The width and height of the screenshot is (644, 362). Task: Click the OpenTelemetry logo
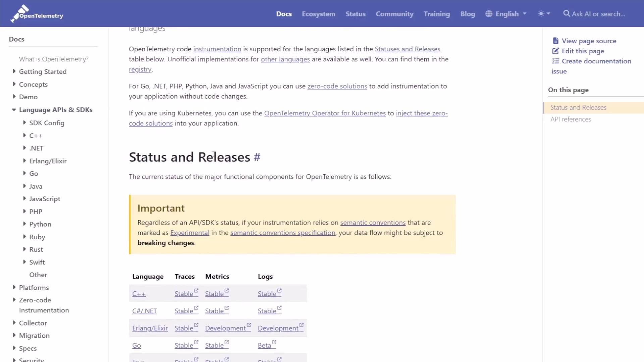pos(37,14)
